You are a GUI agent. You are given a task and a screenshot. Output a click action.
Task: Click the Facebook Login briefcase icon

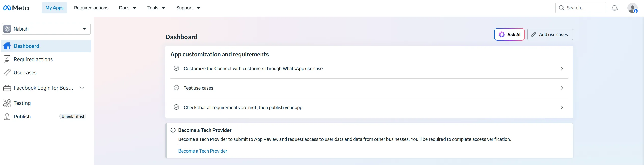7,88
